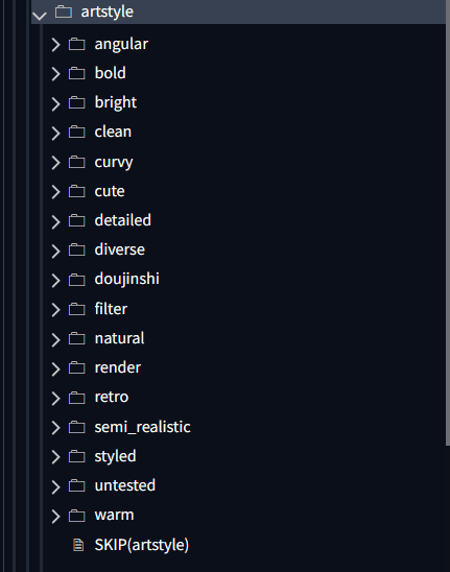
Task: Click the artstyle folder icon
Action: tap(63, 12)
